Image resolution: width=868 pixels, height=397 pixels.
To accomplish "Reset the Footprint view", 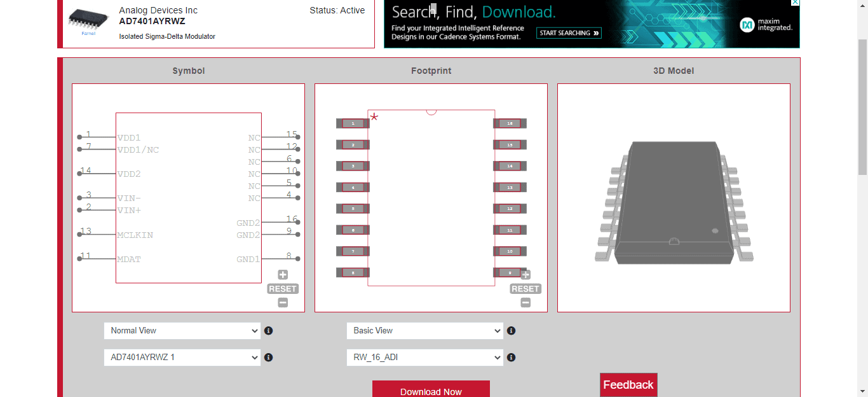I will [526, 289].
